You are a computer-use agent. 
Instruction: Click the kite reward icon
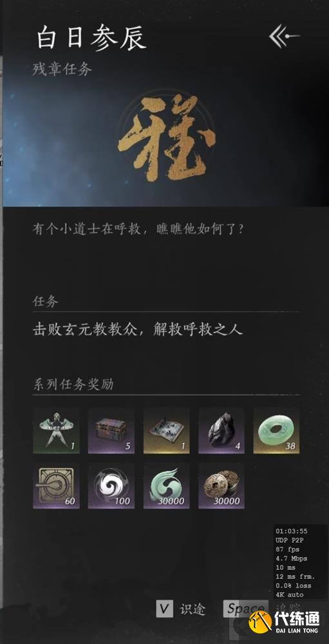pyautogui.click(x=56, y=431)
